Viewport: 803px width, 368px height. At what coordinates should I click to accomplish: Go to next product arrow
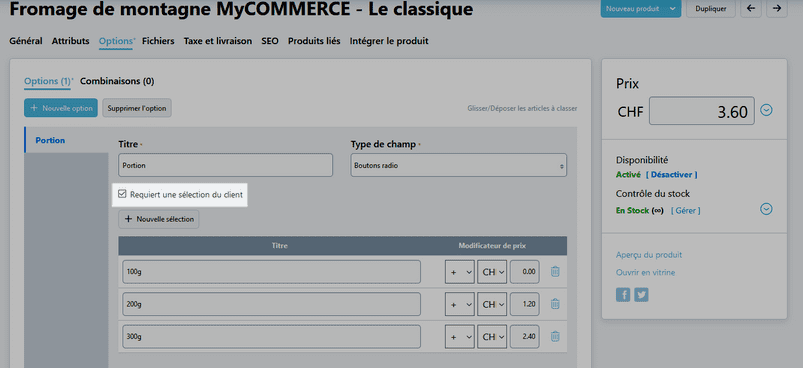[777, 9]
